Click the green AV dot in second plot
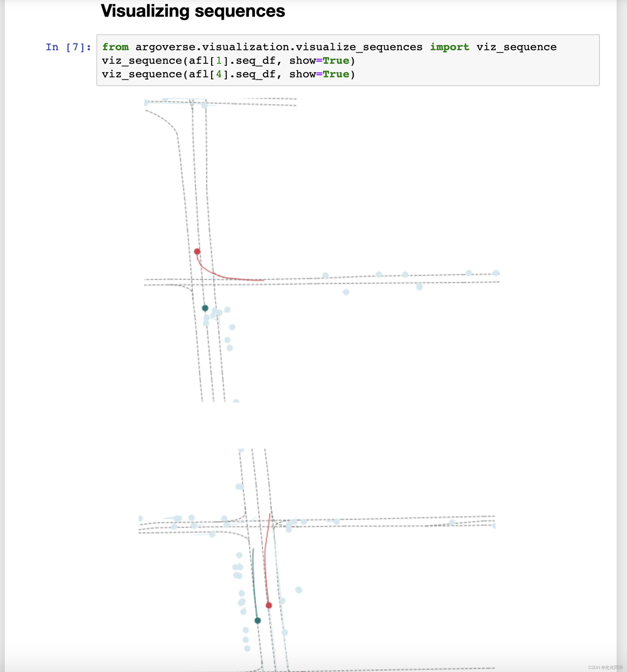 (257, 620)
